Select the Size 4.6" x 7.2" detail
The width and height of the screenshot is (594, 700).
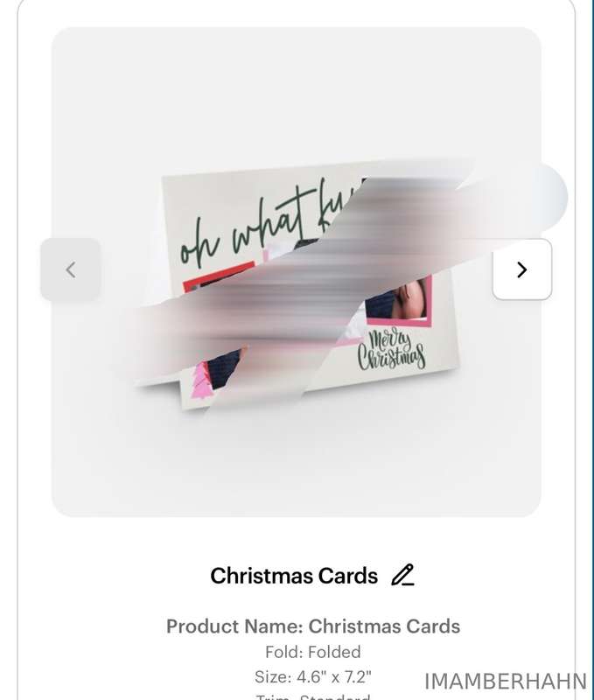pos(313,676)
